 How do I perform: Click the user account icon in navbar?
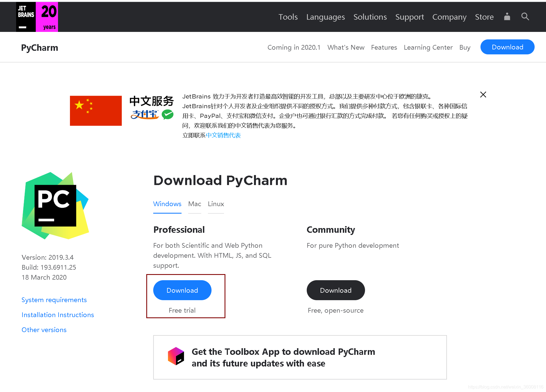click(507, 17)
